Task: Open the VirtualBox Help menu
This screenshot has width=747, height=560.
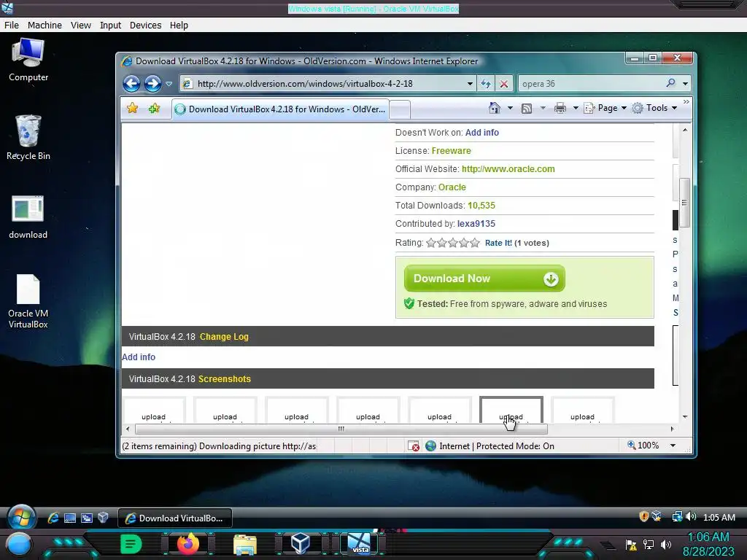Action: [179, 26]
